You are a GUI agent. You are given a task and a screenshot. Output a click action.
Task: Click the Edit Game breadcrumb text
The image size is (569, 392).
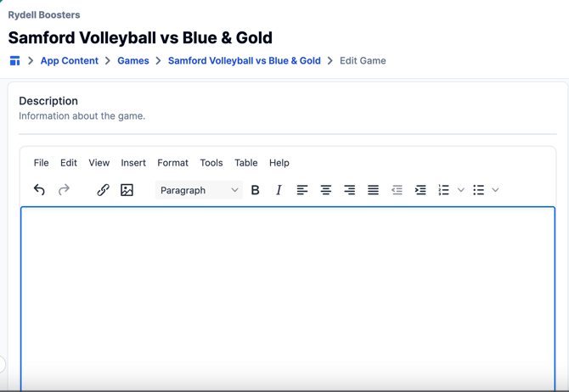(363, 60)
